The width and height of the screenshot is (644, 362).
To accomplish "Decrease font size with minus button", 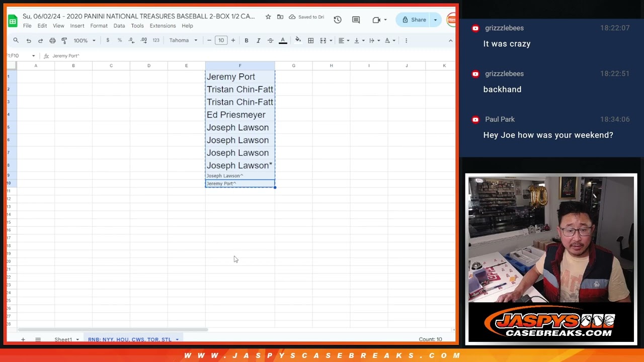I will pyautogui.click(x=209, y=40).
